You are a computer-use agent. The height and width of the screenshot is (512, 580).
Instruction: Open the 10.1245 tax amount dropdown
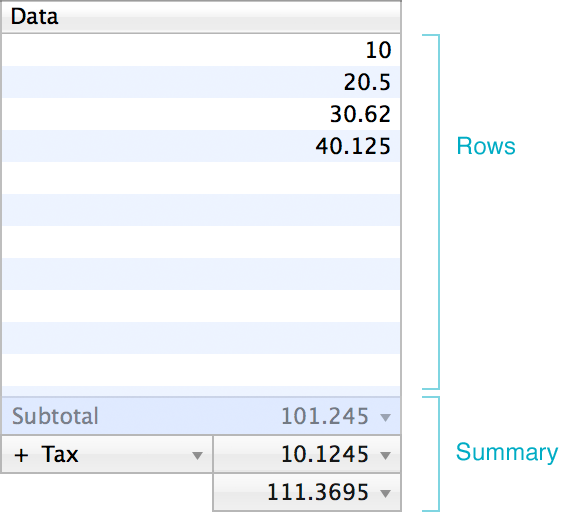pyautogui.click(x=385, y=455)
